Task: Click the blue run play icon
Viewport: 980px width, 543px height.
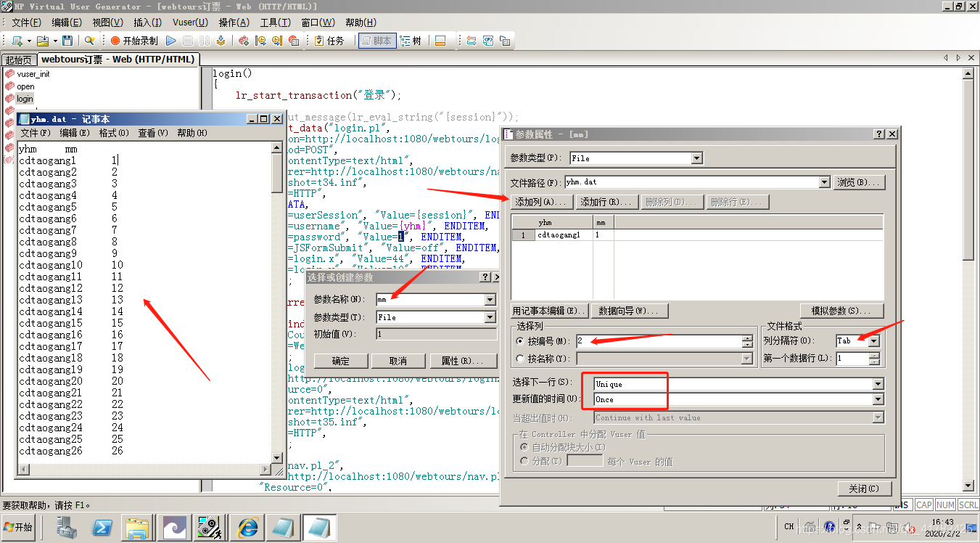Action: (171, 41)
